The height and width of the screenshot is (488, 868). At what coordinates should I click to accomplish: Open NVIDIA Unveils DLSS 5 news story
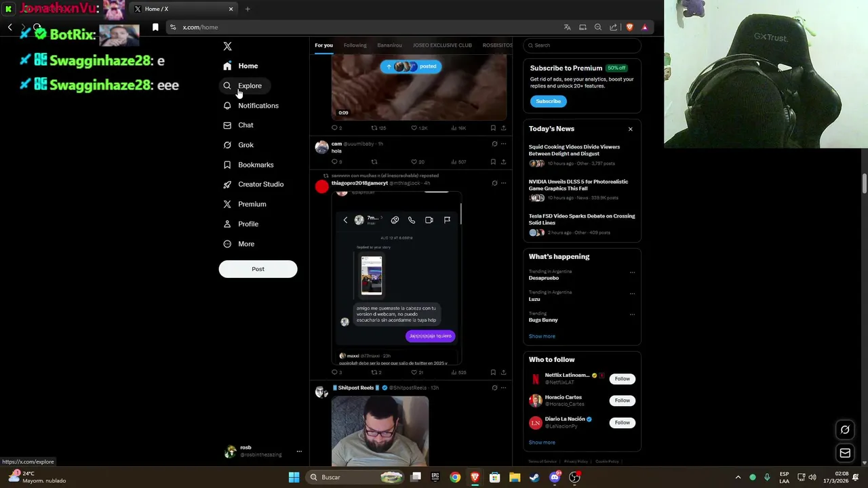click(x=582, y=190)
